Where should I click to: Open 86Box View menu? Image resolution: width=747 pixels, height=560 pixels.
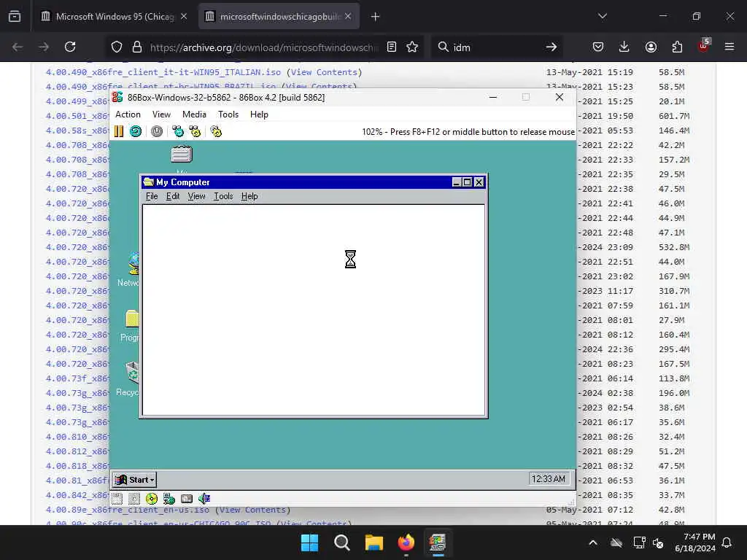(161, 114)
